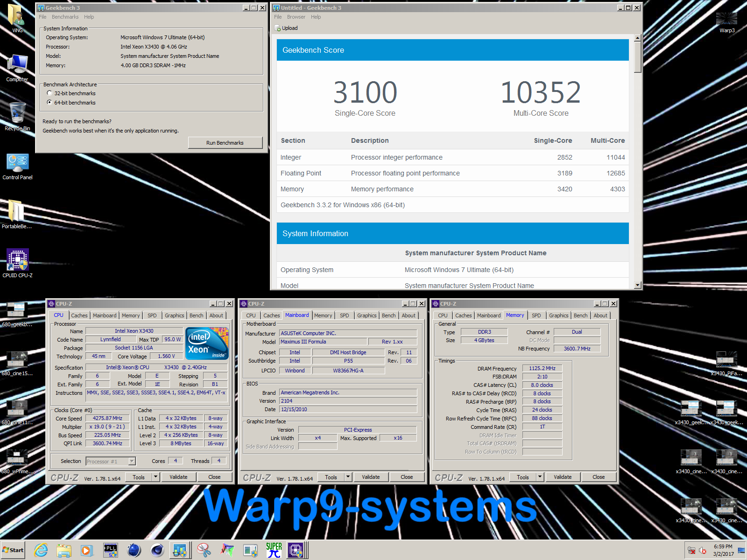This screenshot has height=560, width=747.
Task: Open Super Pi from the taskbar
Action: [x=274, y=551]
